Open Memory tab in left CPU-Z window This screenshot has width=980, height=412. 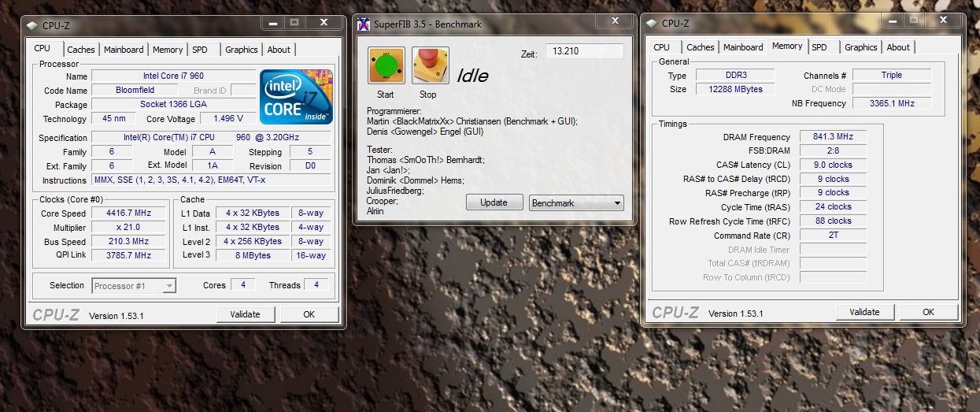tap(168, 50)
